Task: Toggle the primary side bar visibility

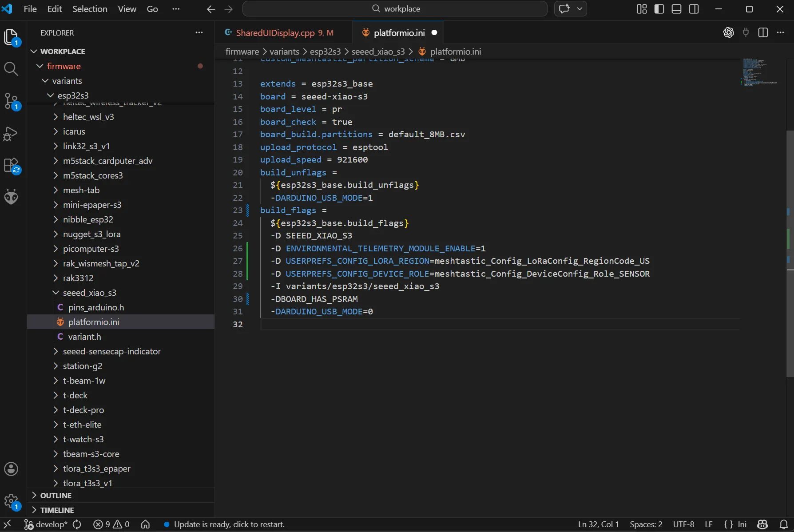Action: tap(659, 9)
